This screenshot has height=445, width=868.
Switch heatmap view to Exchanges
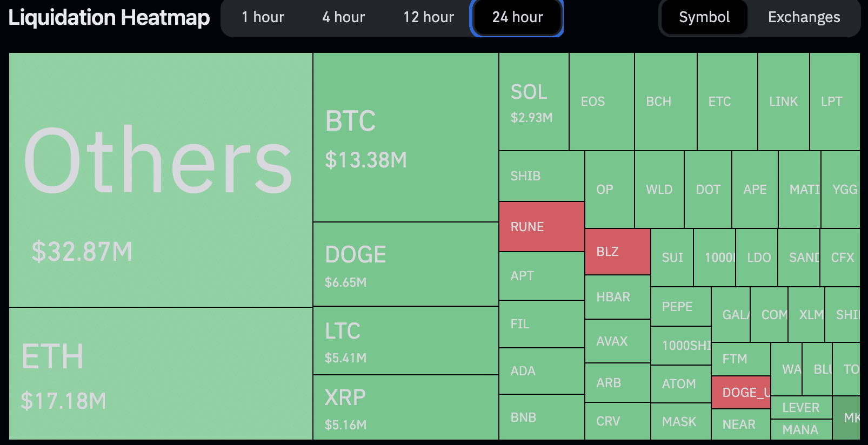[x=804, y=17]
